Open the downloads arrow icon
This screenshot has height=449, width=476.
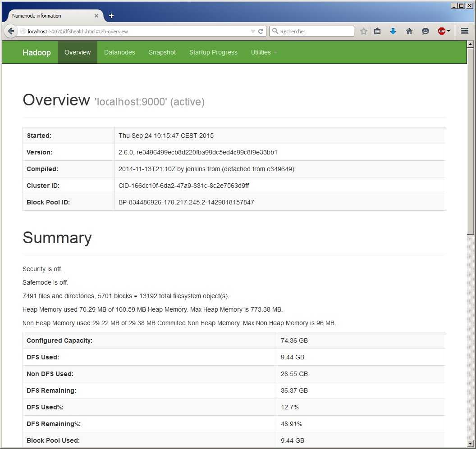(x=393, y=31)
